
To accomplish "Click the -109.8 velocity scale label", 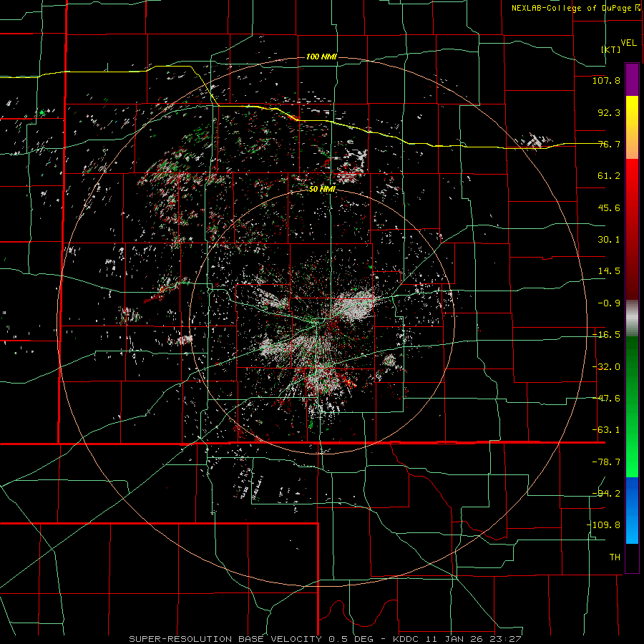I will point(603,525).
